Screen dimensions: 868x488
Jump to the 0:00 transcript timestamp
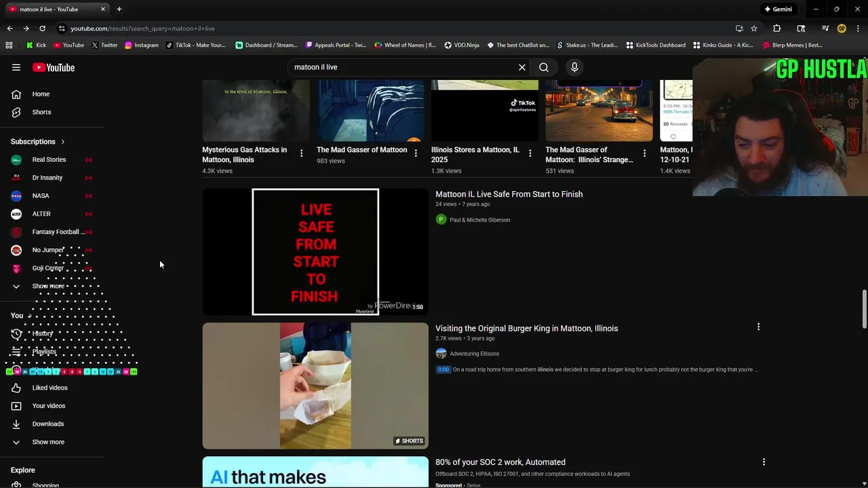pyautogui.click(x=443, y=369)
